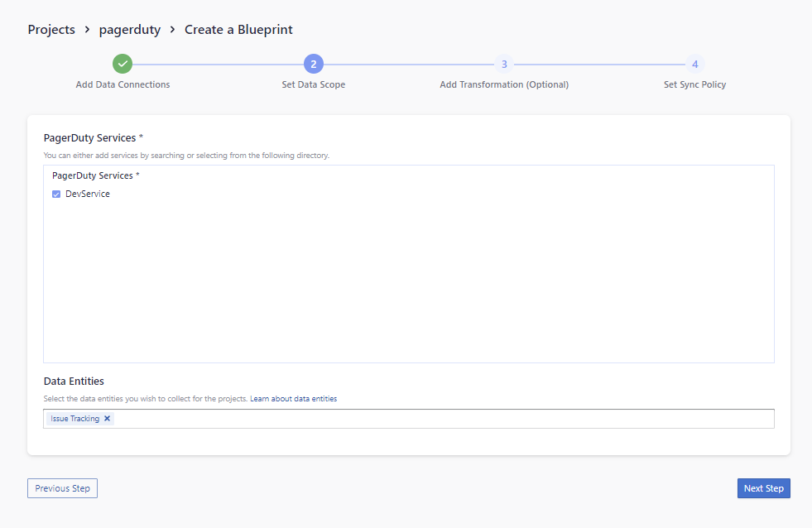
Task: Click the chevron after Projects breadcrumb
Action: (85, 30)
